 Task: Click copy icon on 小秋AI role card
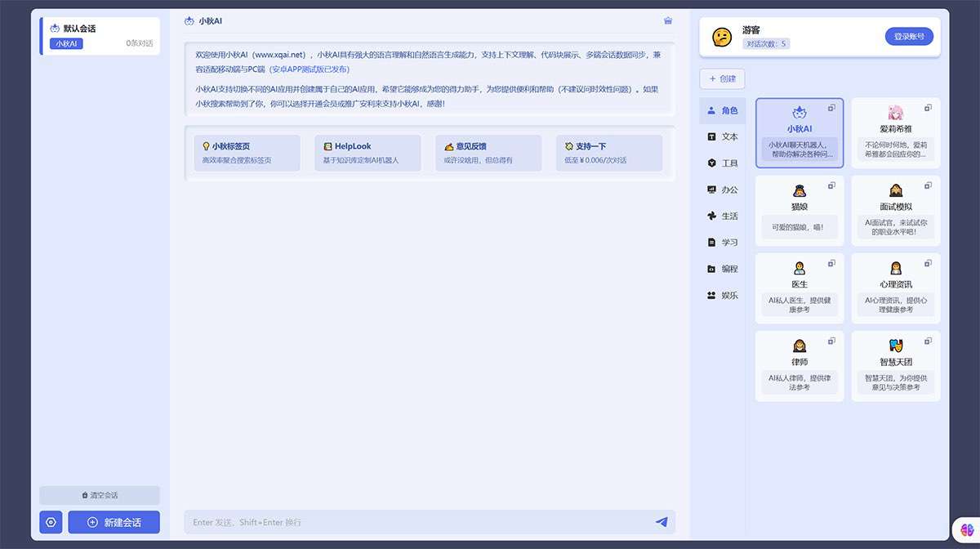[831, 108]
